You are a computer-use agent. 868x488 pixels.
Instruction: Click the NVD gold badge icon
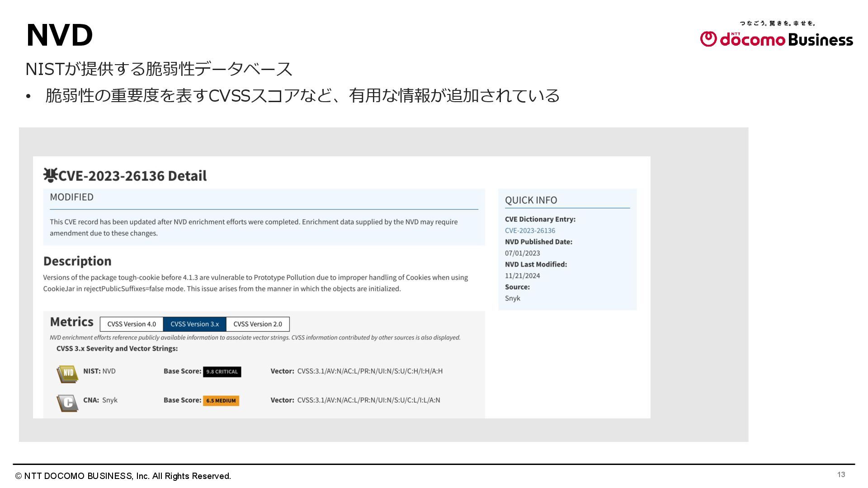(x=67, y=374)
